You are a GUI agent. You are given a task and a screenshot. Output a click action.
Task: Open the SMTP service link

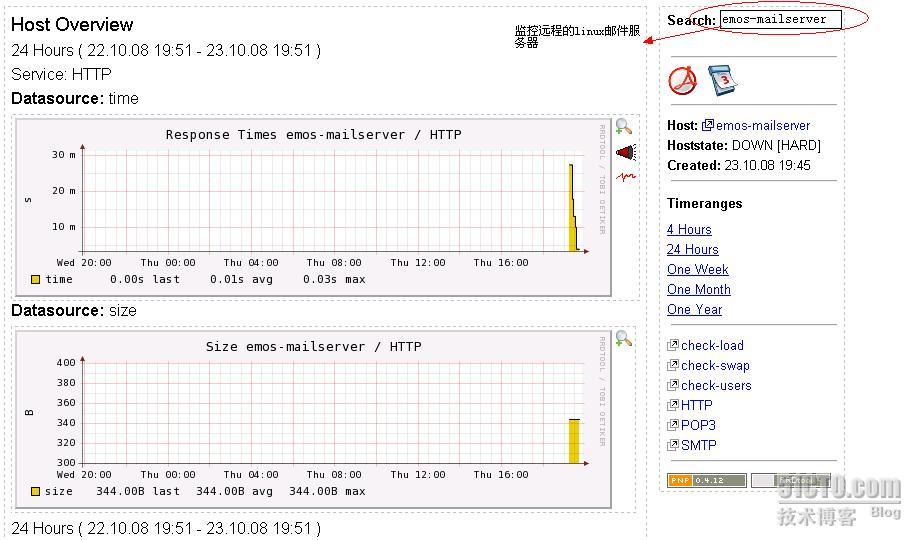[x=698, y=445]
